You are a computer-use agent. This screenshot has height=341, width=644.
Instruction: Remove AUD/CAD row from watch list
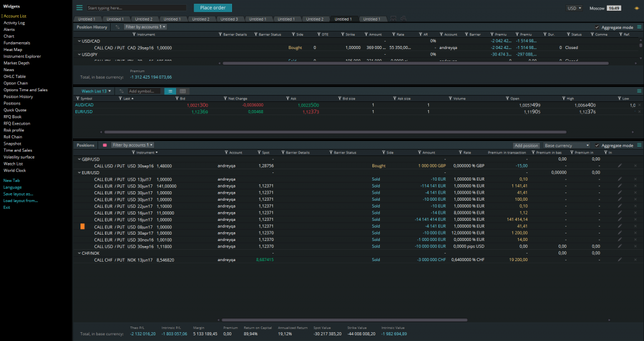click(x=640, y=105)
